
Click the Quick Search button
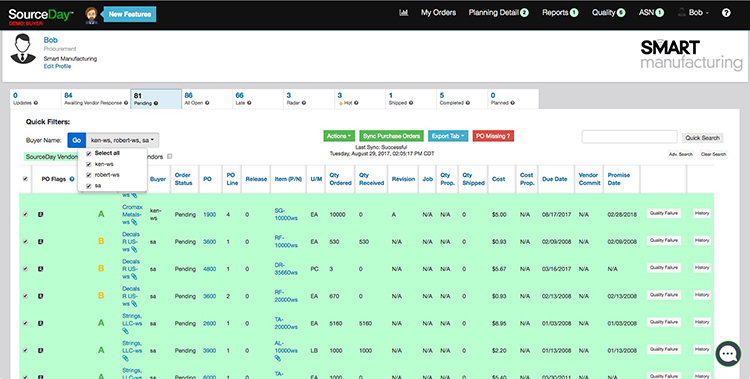tap(702, 138)
